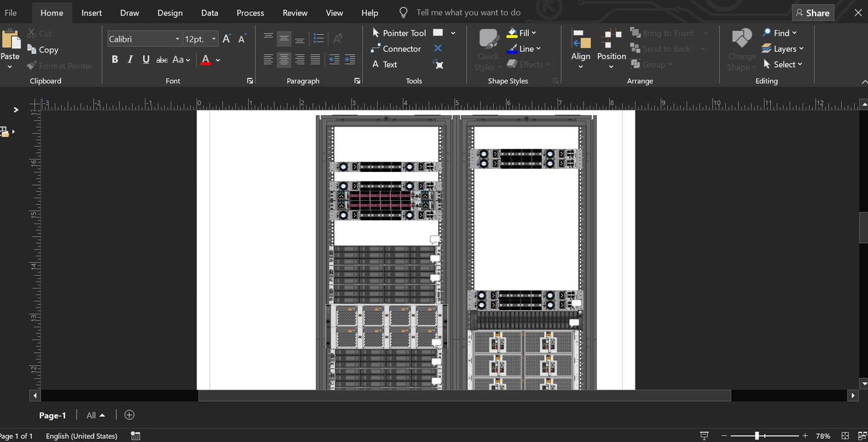Open the File menu
The image size is (868, 442).
coord(11,13)
